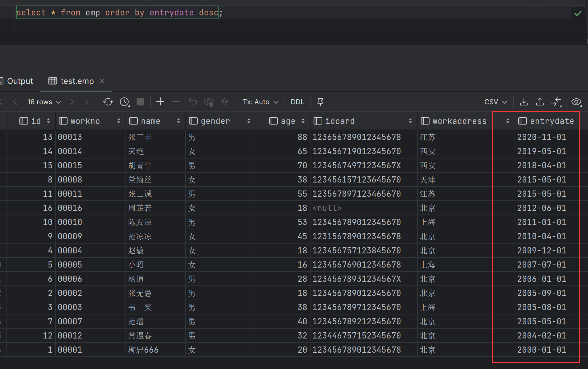
Task: Select the workno cell 00009
Action: pyautogui.click(x=91, y=236)
